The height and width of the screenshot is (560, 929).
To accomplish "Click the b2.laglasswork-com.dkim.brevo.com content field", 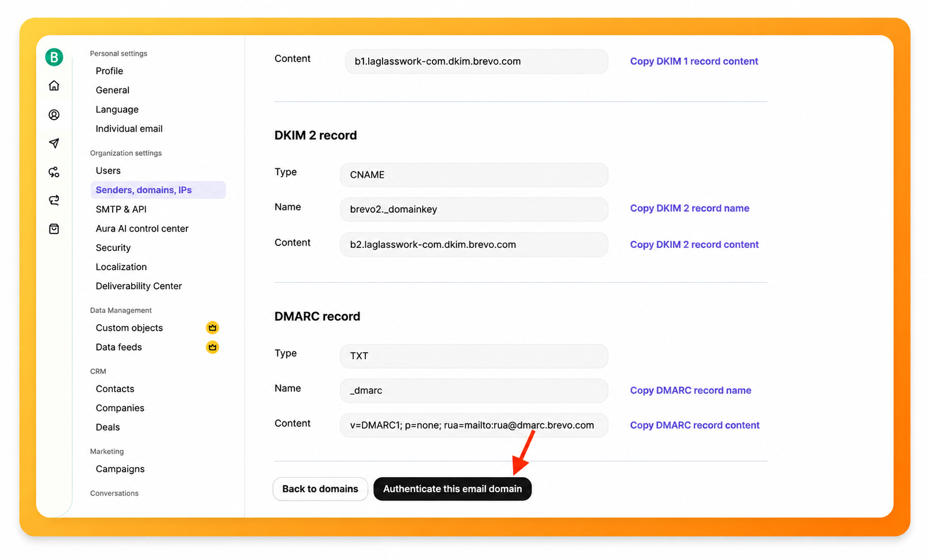I will point(474,244).
